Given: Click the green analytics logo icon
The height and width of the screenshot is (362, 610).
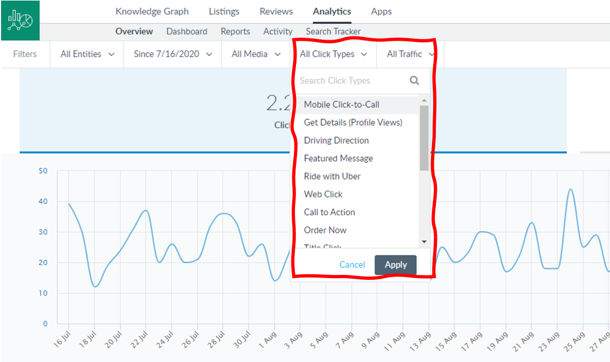Looking at the screenshot, I should coord(20,20).
